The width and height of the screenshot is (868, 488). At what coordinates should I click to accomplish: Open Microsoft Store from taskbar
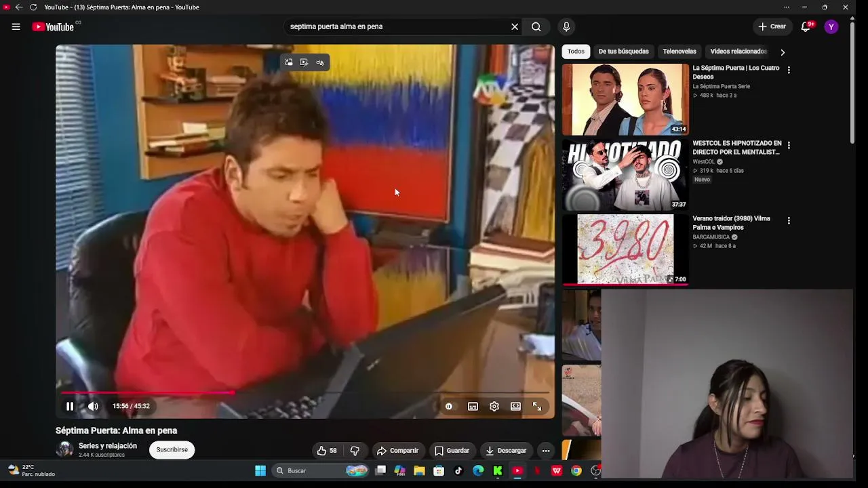coord(439,470)
